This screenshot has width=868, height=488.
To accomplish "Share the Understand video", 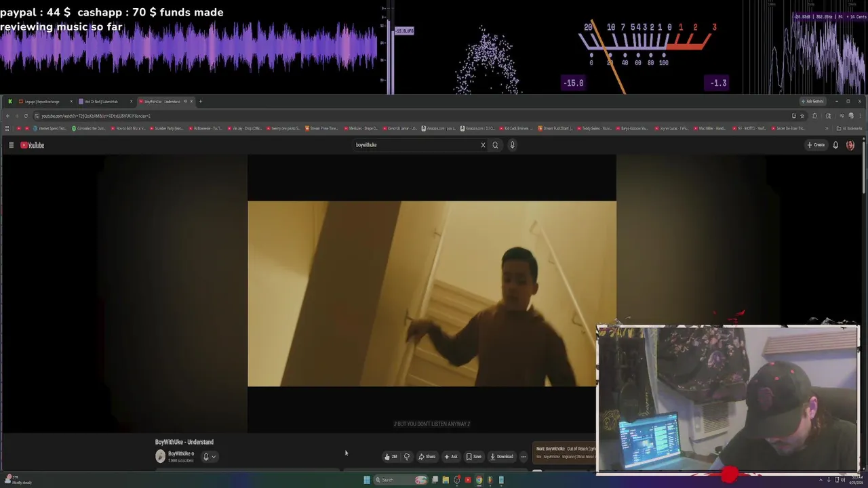I will (427, 456).
